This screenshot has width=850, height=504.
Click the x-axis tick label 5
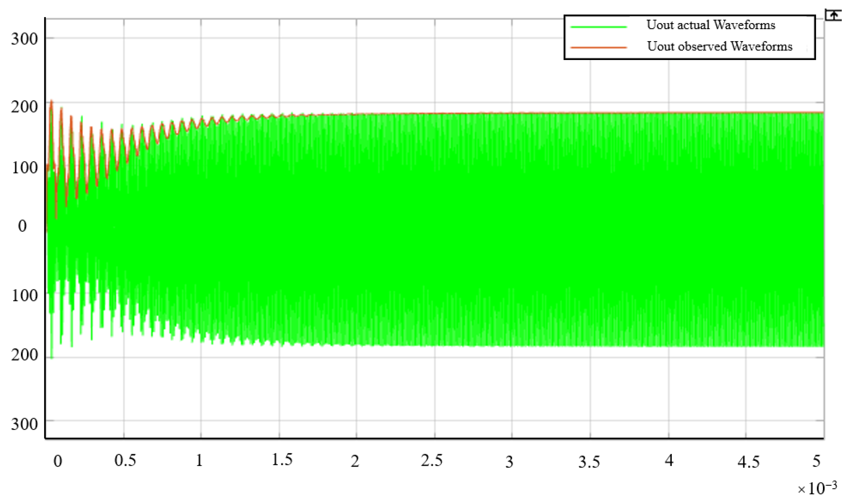816,461
